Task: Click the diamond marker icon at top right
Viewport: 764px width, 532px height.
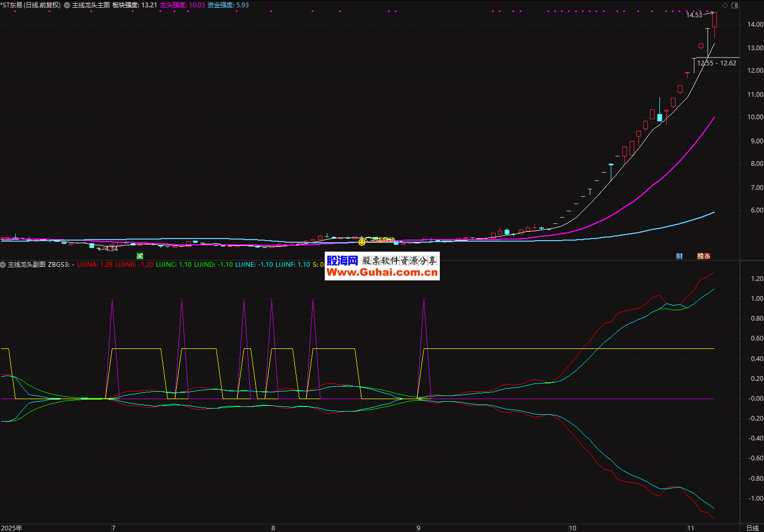Action: [725, 5]
